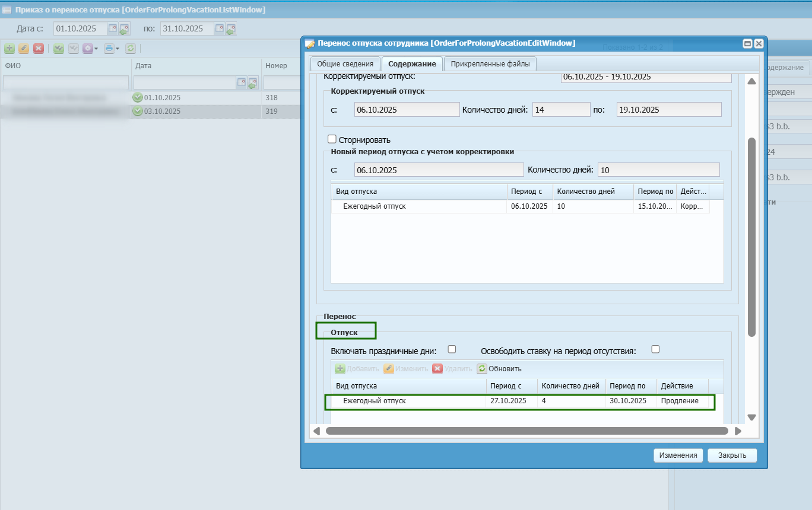Click the Удалить red X button in Отпуск grid

[x=452, y=369]
